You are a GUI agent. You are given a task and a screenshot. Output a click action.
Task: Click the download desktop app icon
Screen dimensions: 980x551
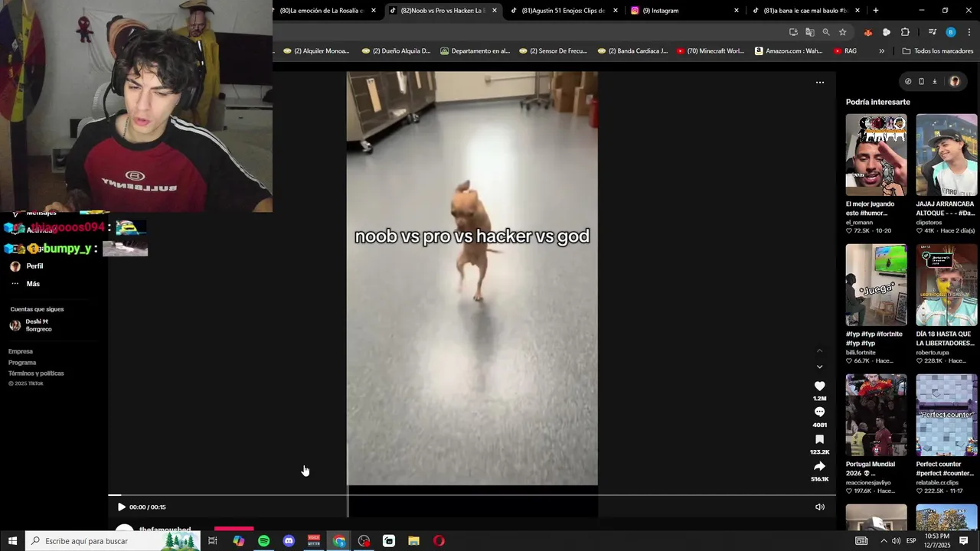pos(934,81)
